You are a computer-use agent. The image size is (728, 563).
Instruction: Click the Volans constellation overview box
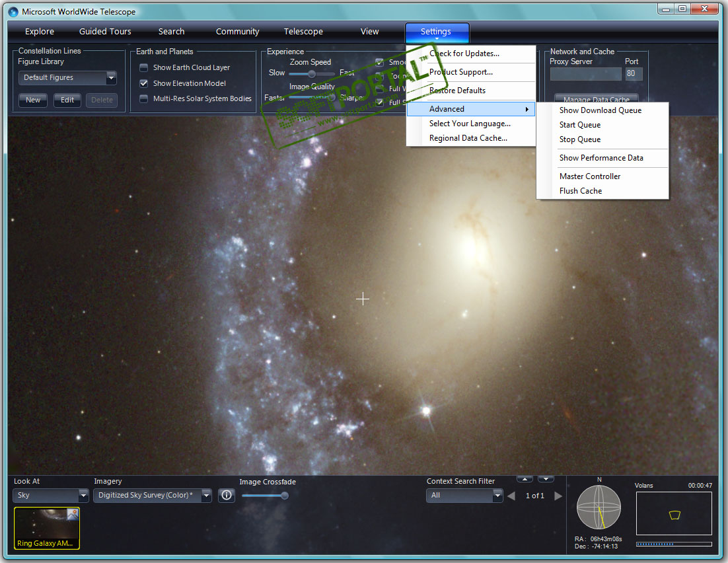click(674, 513)
